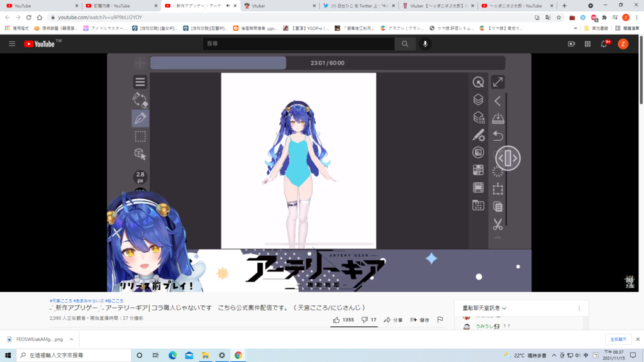Open the YouTube guide hamburger menu
Viewport: 644px width, 362px height.
pyautogui.click(x=12, y=44)
